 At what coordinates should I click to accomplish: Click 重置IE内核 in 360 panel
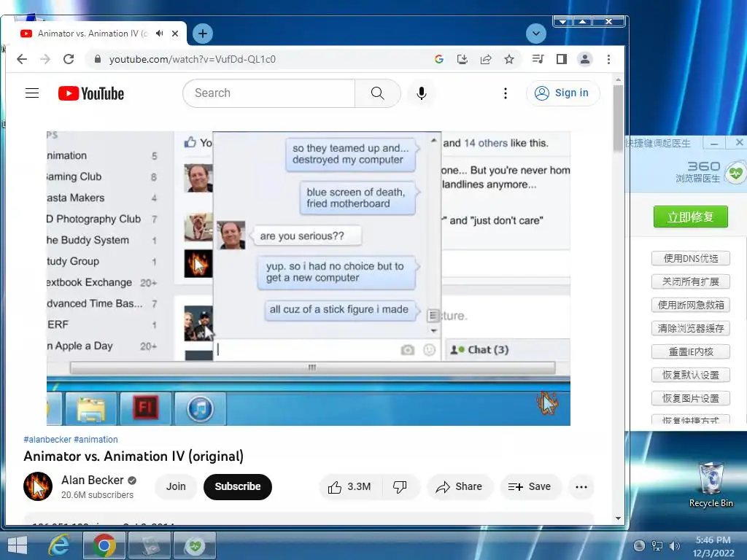pos(690,351)
